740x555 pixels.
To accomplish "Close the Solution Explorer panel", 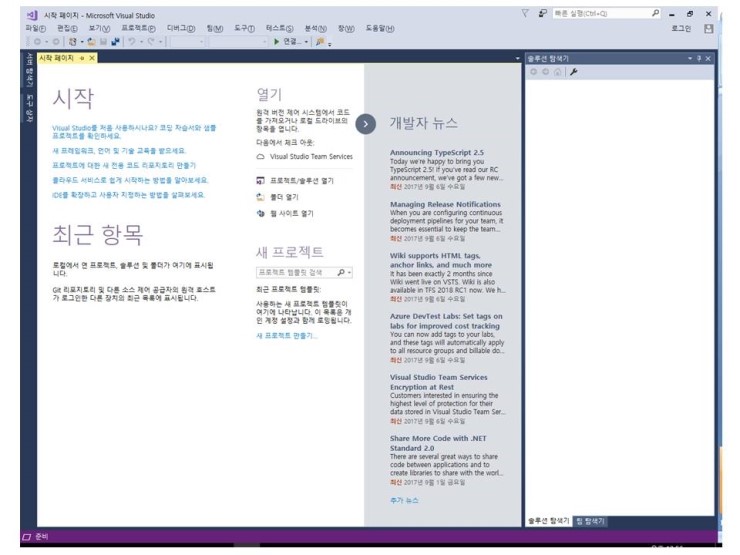I will (708, 59).
